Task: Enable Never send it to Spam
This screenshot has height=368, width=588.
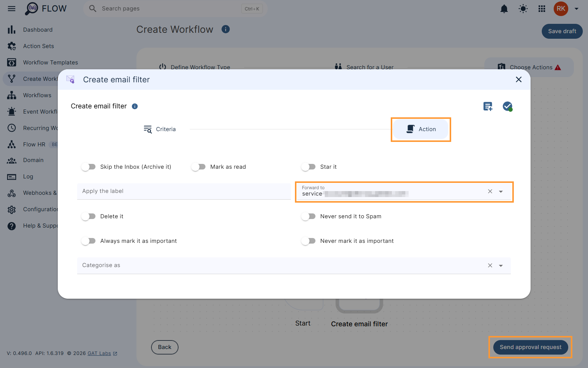Action: click(309, 216)
